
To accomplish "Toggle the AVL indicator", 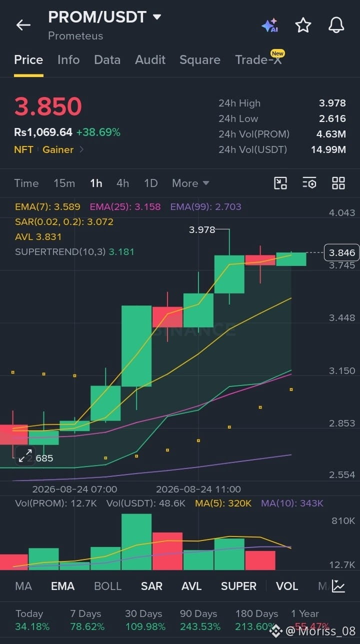I will [191, 586].
